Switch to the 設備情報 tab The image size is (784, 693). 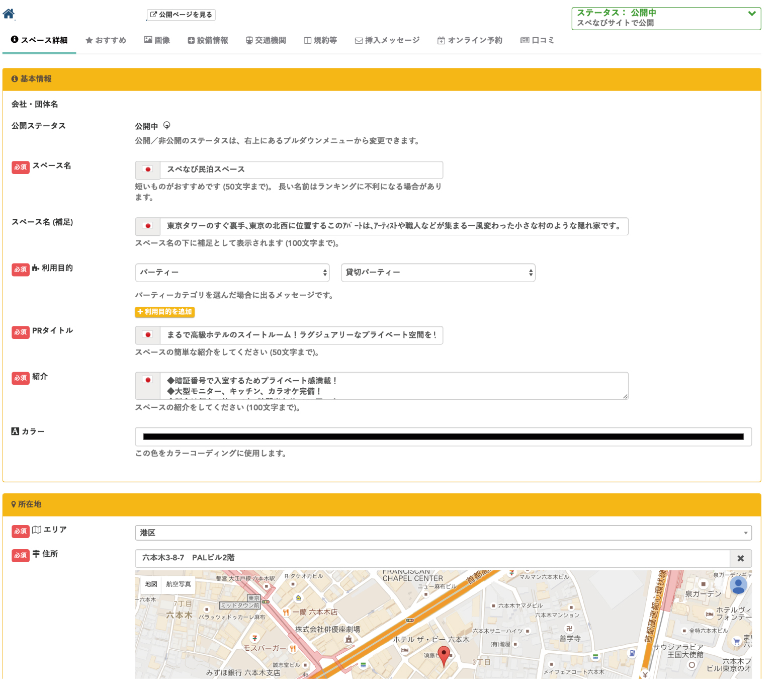point(208,40)
